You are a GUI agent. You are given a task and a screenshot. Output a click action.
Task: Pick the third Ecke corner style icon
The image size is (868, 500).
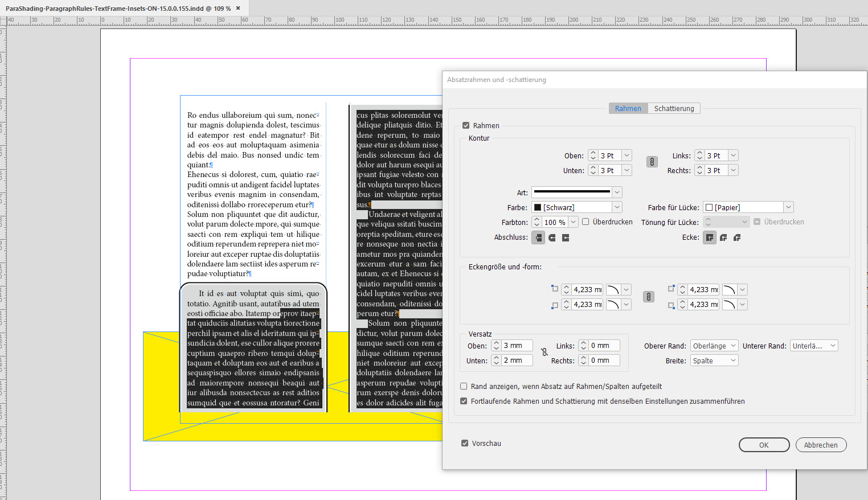[736, 237]
